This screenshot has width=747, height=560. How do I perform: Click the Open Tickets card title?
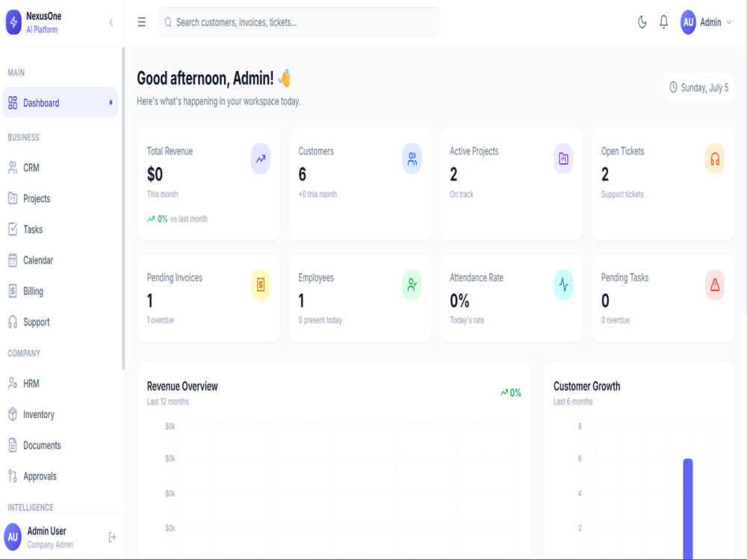click(623, 152)
